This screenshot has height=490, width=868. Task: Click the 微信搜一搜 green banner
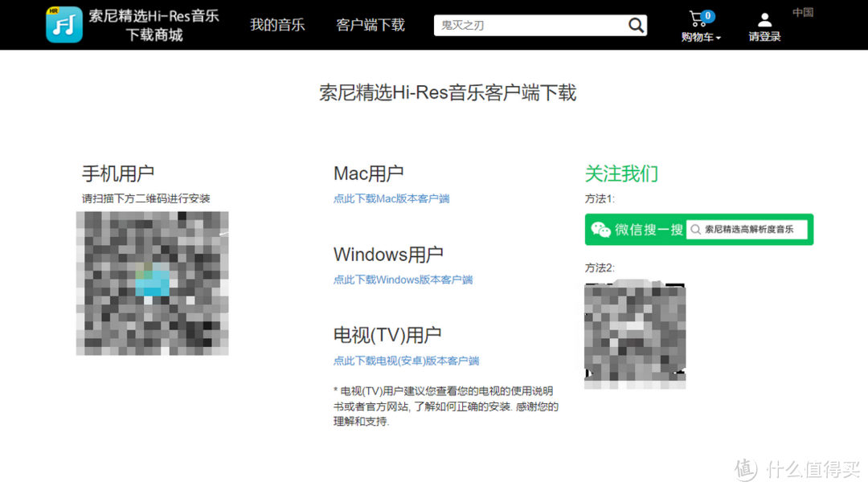tap(699, 230)
